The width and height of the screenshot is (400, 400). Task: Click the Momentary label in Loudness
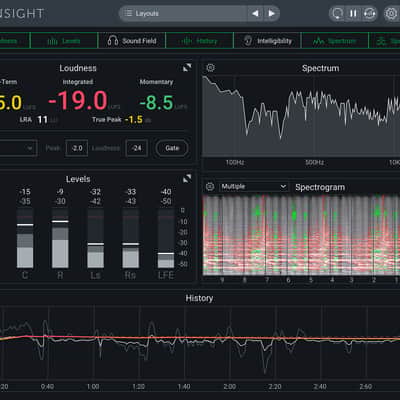click(156, 82)
